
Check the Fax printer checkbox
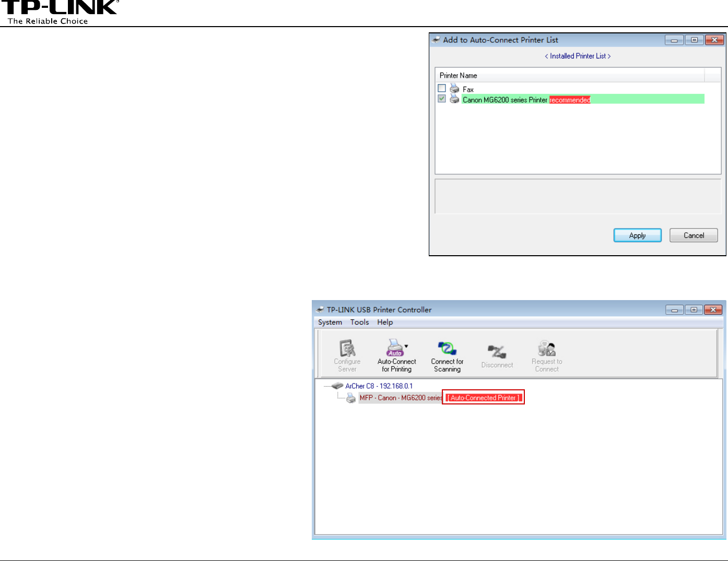(x=442, y=88)
